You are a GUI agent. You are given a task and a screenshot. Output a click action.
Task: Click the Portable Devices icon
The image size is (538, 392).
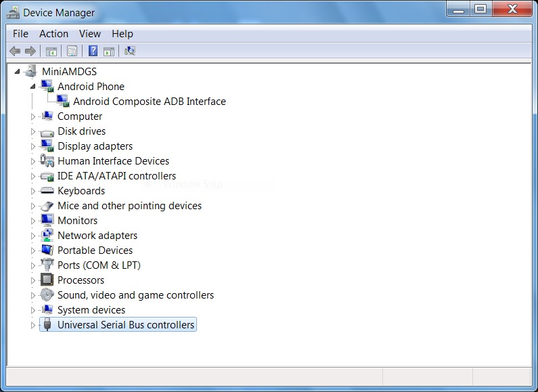click(47, 250)
